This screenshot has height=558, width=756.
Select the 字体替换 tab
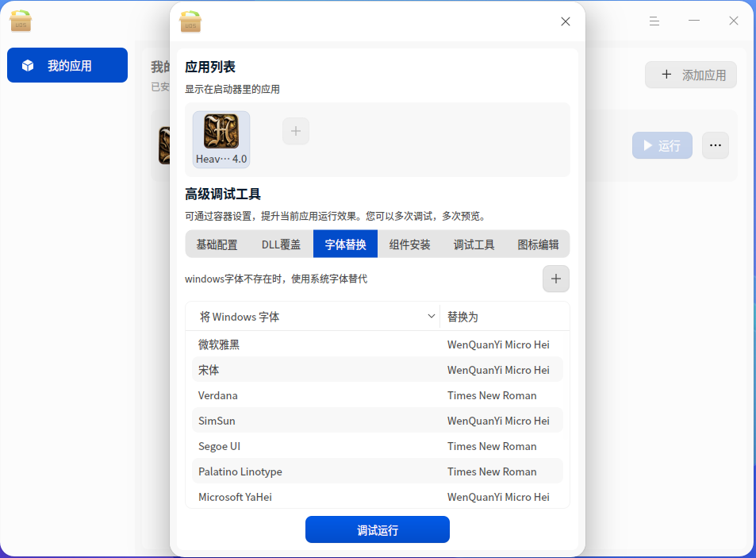(x=345, y=244)
